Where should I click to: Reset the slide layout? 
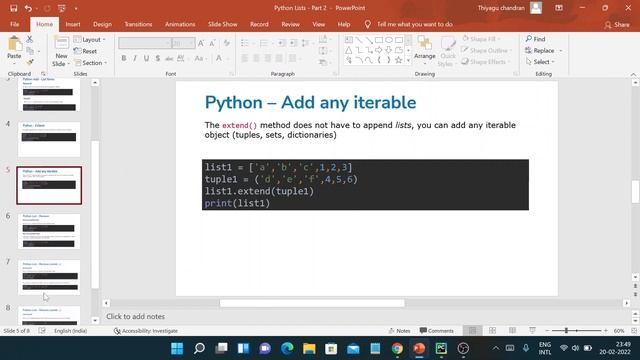[86, 51]
